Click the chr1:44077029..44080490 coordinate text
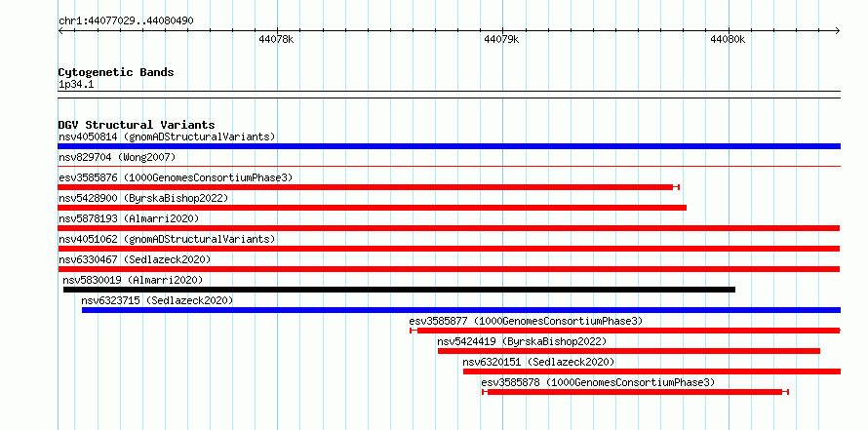 point(126,20)
